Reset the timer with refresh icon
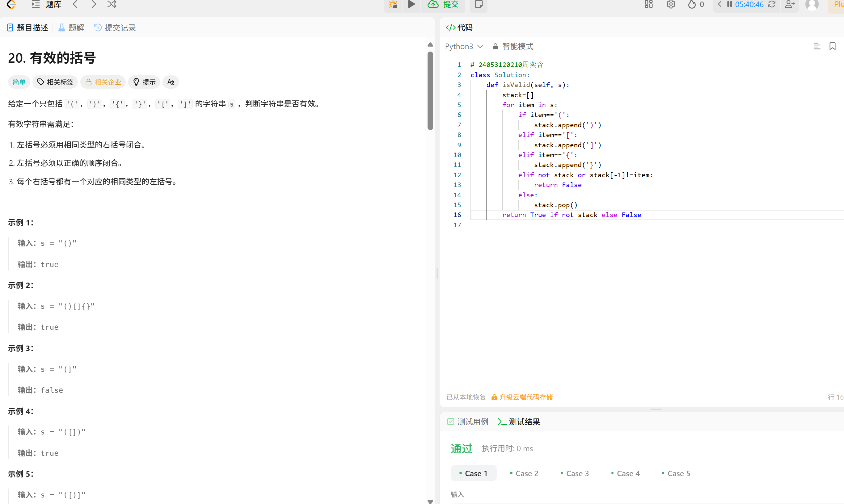The width and height of the screenshot is (844, 504). click(x=772, y=4)
